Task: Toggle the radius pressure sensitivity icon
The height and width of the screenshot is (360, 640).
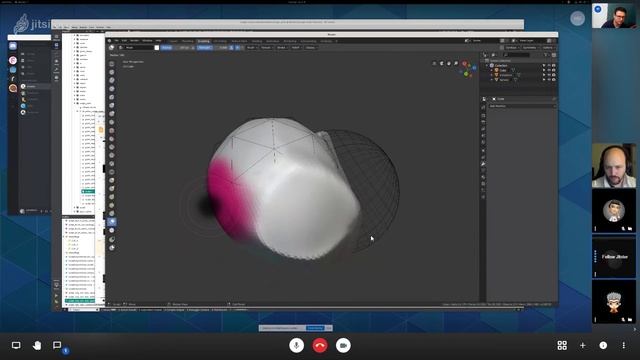Action: (193, 48)
